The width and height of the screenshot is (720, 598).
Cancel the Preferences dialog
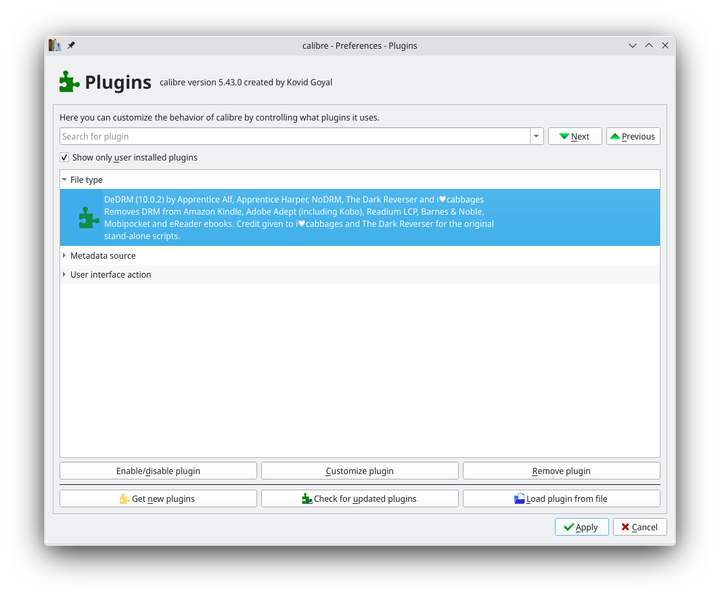click(639, 527)
